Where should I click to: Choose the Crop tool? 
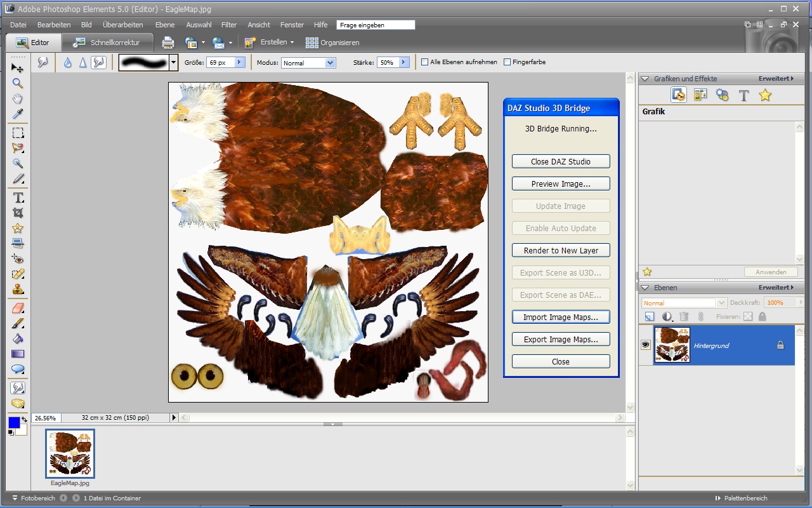point(18,213)
